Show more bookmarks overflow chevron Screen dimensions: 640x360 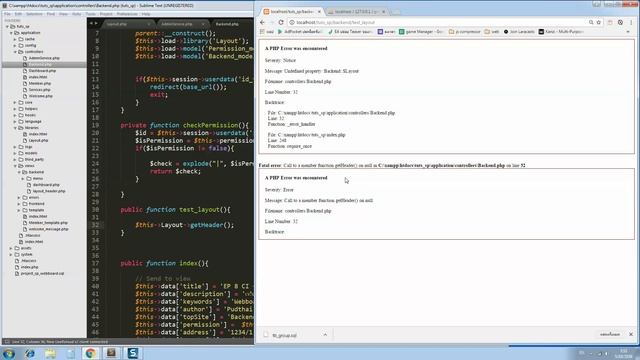628,32
